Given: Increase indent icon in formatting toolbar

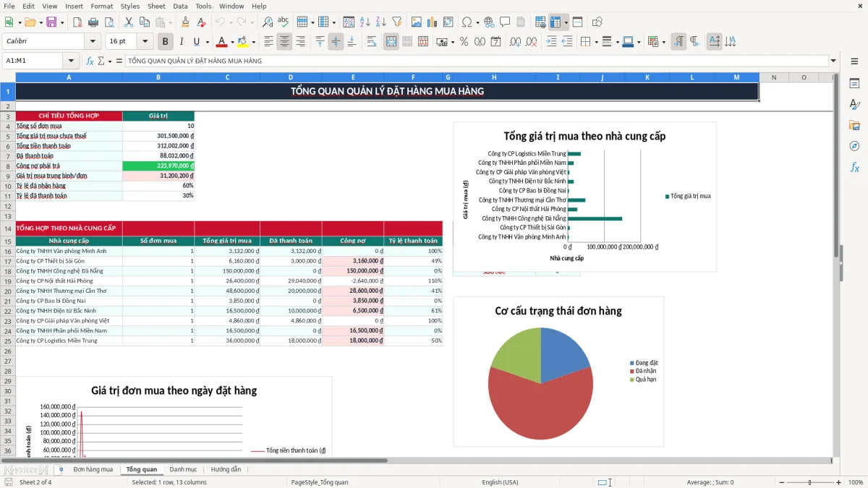Looking at the screenshot, I should [x=551, y=41].
